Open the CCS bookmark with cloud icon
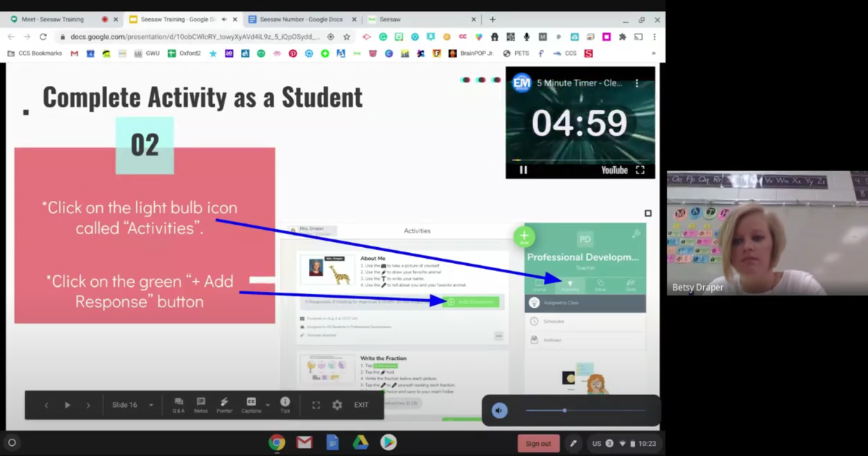The width and height of the screenshot is (868, 456). coord(565,53)
